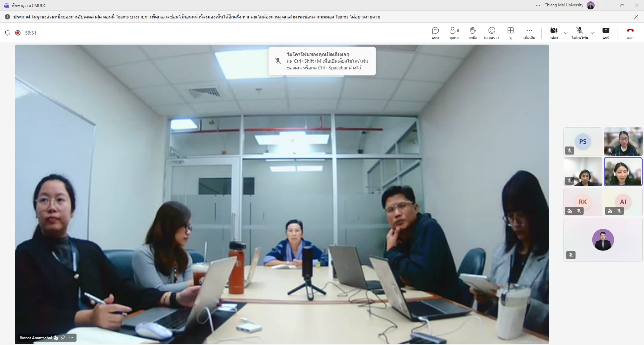Expand the microphone options dropdown arrow

592,33
